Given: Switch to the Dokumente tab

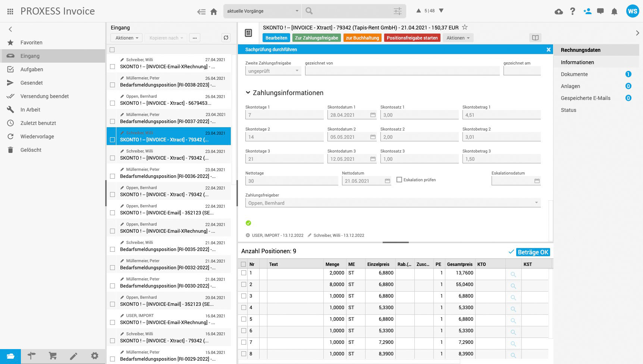Looking at the screenshot, I should click(x=574, y=74).
